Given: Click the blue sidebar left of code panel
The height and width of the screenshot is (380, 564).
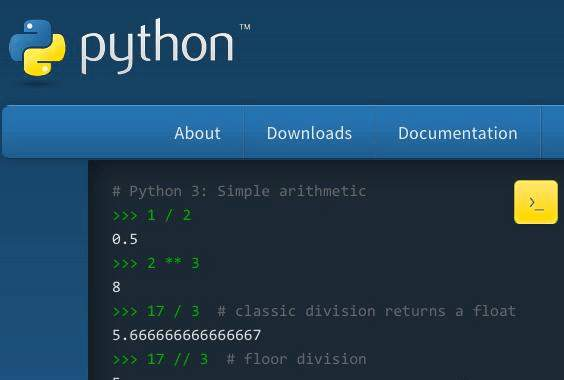Looking at the screenshot, I should [x=44, y=270].
